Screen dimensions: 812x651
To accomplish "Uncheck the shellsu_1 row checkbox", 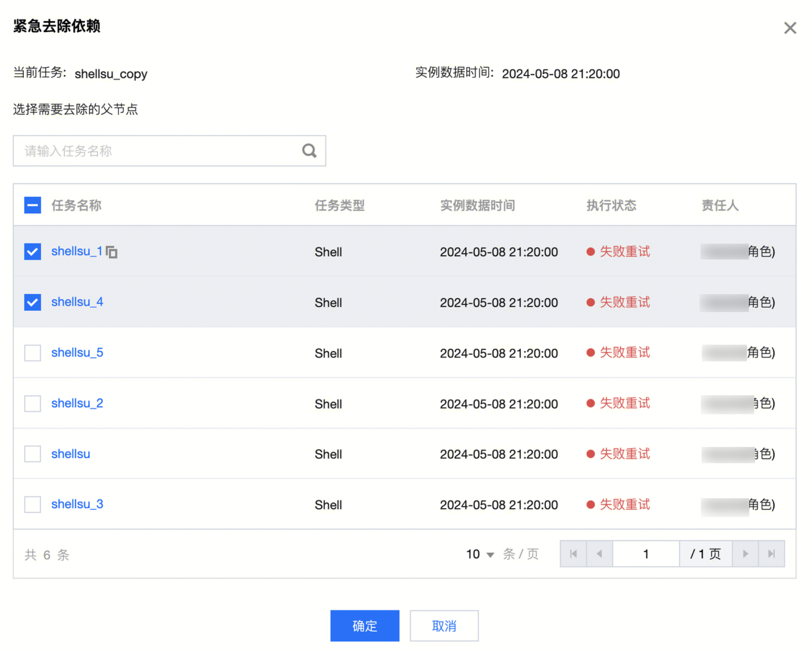I will 33,252.
